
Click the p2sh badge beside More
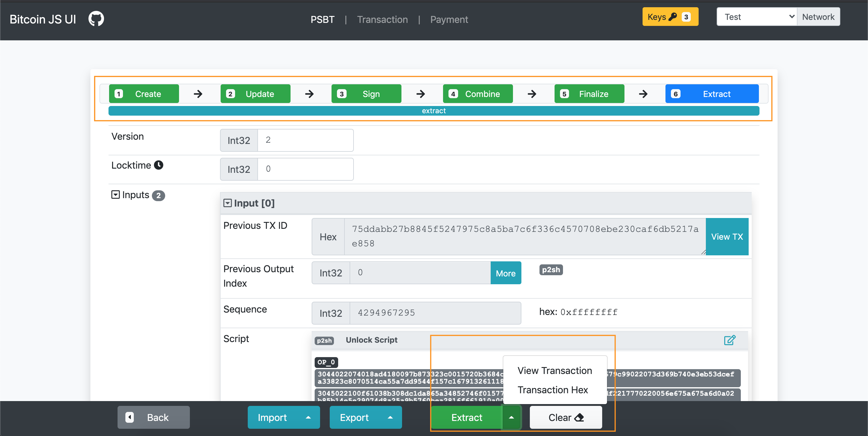pos(551,269)
